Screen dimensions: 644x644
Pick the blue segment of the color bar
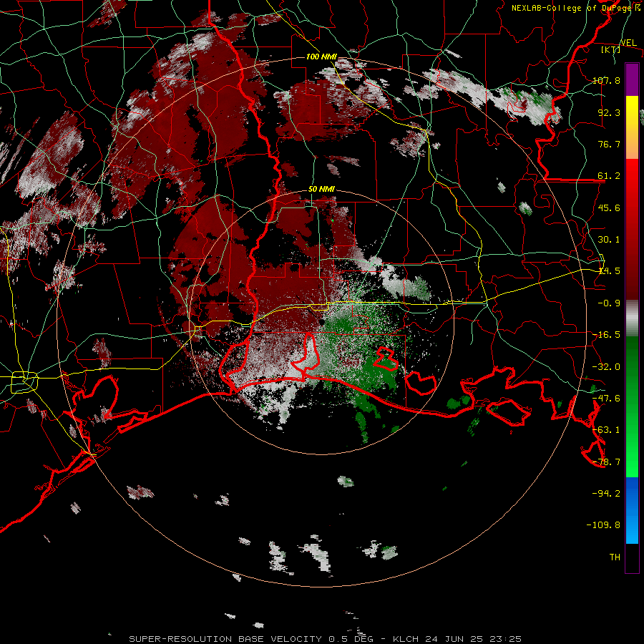click(x=632, y=510)
